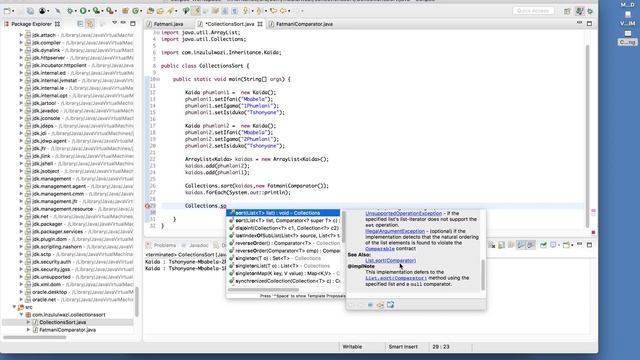Click the Open Task folder icon
The image size is (640, 360).
(160, 11)
